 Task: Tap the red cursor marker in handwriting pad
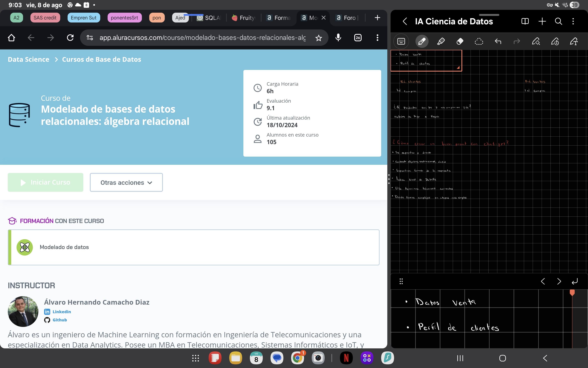(x=572, y=293)
